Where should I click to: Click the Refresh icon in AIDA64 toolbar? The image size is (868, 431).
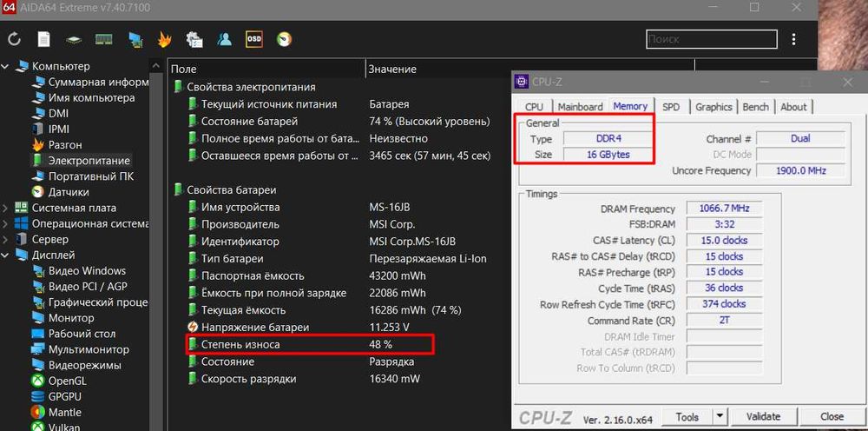15,39
